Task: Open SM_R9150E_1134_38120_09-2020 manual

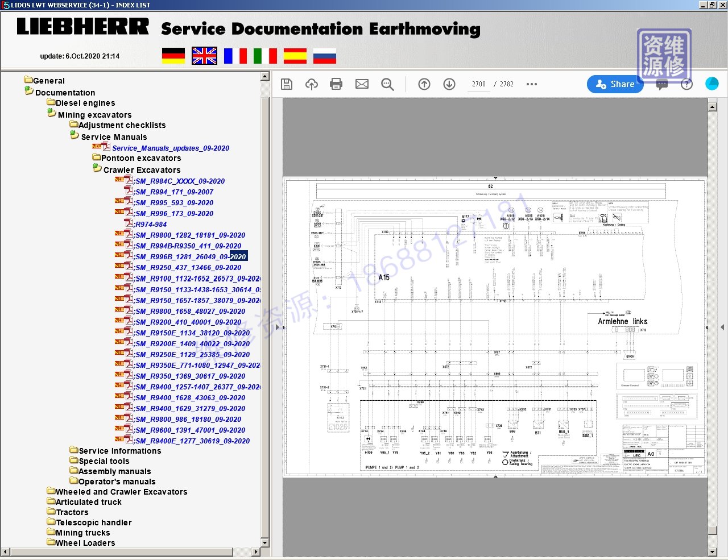Action: pyautogui.click(x=192, y=333)
